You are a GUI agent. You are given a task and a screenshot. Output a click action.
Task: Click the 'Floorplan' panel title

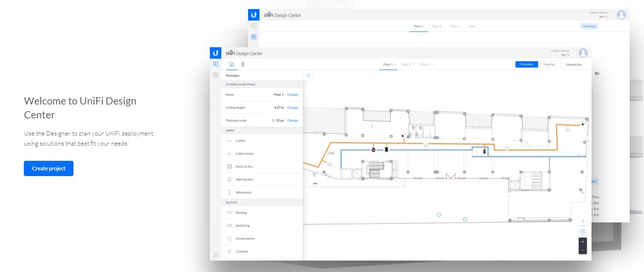[x=232, y=75]
